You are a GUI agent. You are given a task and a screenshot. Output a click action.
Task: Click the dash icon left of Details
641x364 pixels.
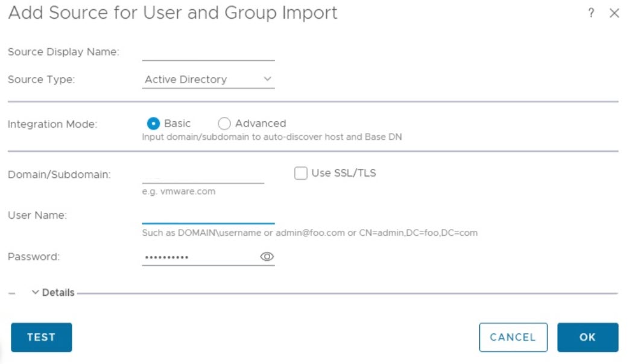pos(12,293)
